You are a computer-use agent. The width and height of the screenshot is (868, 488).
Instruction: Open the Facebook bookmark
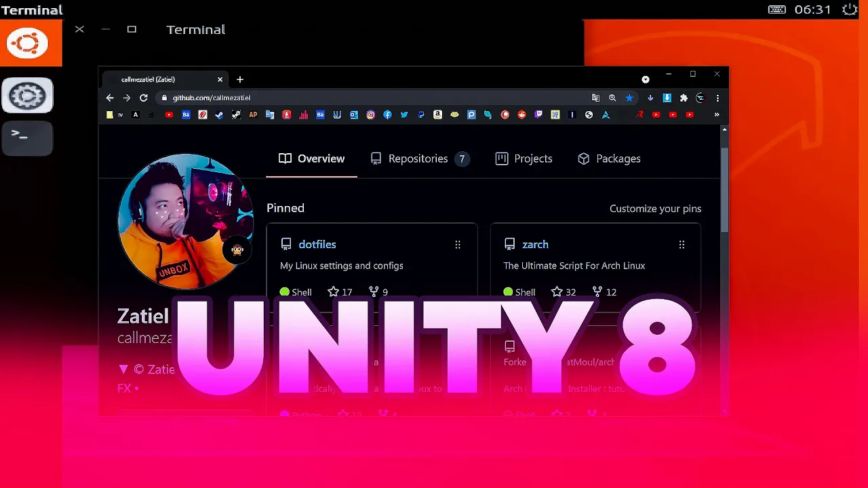coord(387,115)
